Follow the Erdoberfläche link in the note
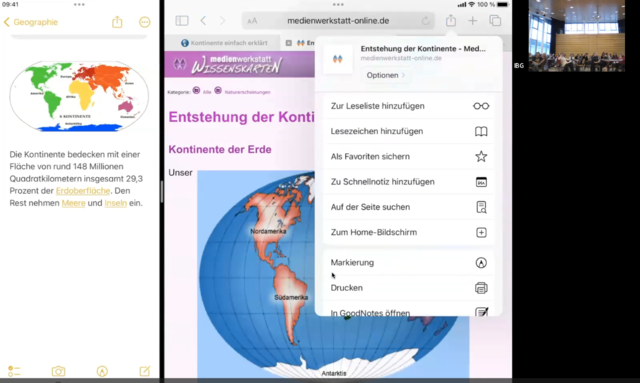 pos(83,191)
